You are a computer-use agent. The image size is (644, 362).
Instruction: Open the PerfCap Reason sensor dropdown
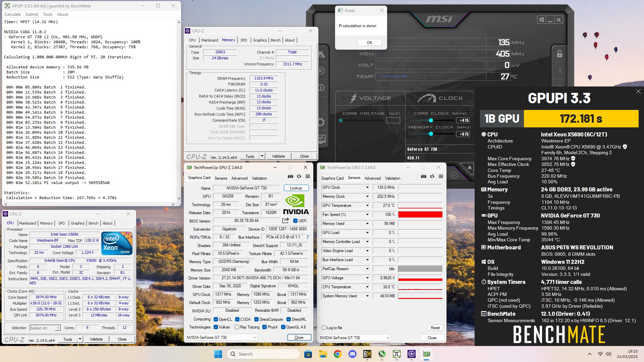(x=367, y=269)
